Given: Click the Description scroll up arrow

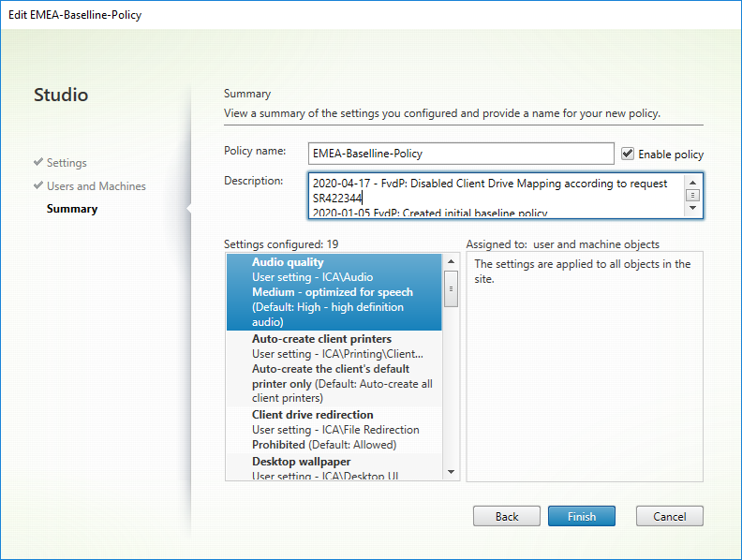Looking at the screenshot, I should click(692, 183).
